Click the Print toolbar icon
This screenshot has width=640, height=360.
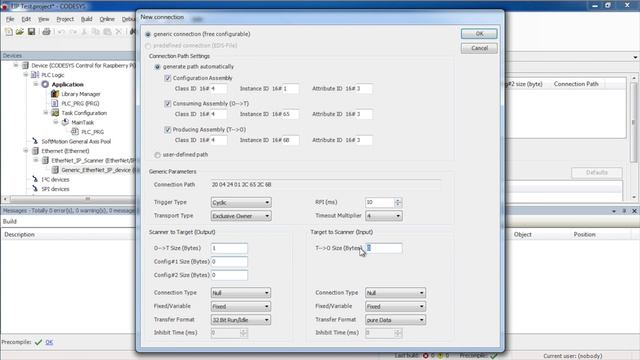[46, 31]
